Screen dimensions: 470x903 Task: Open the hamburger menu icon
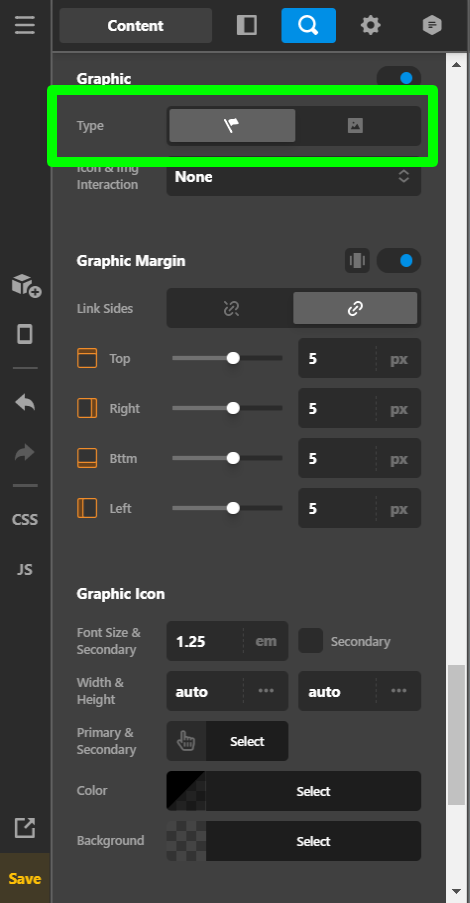25,25
